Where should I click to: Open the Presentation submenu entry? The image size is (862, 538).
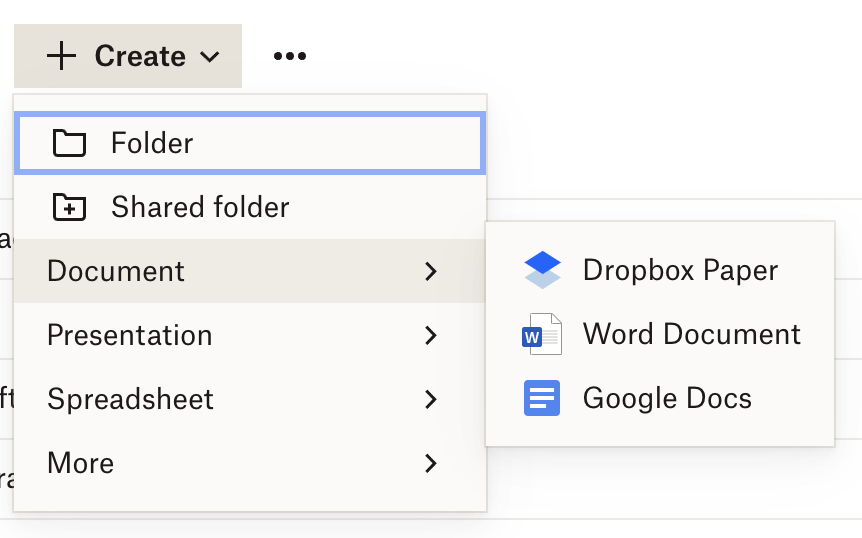(x=250, y=335)
